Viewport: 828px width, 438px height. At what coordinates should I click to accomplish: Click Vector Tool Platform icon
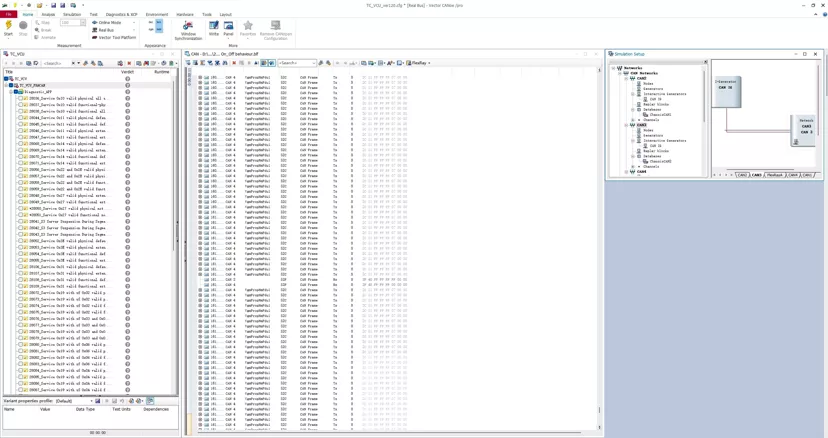114,38
